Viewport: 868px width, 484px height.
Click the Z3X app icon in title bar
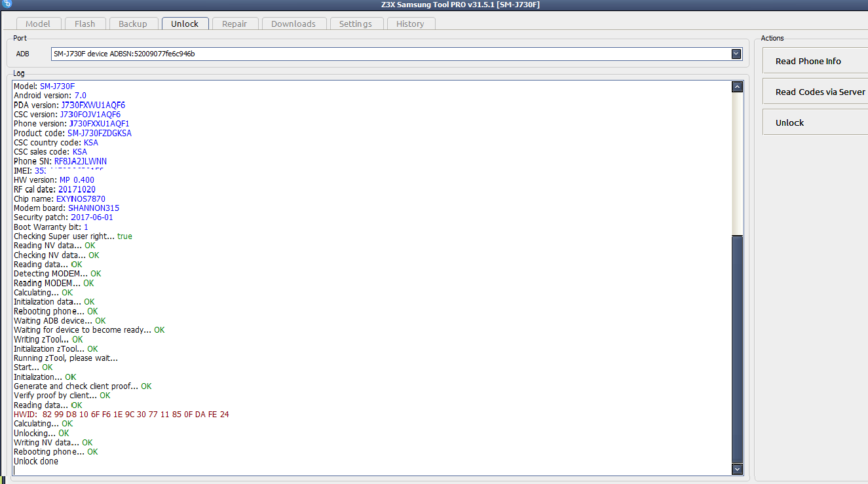coord(6,4)
